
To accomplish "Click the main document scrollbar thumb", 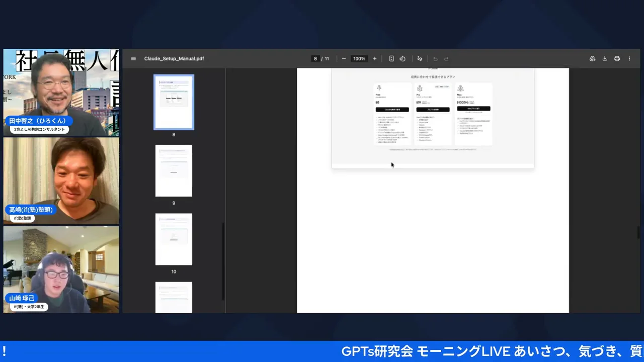I will click(x=638, y=233).
